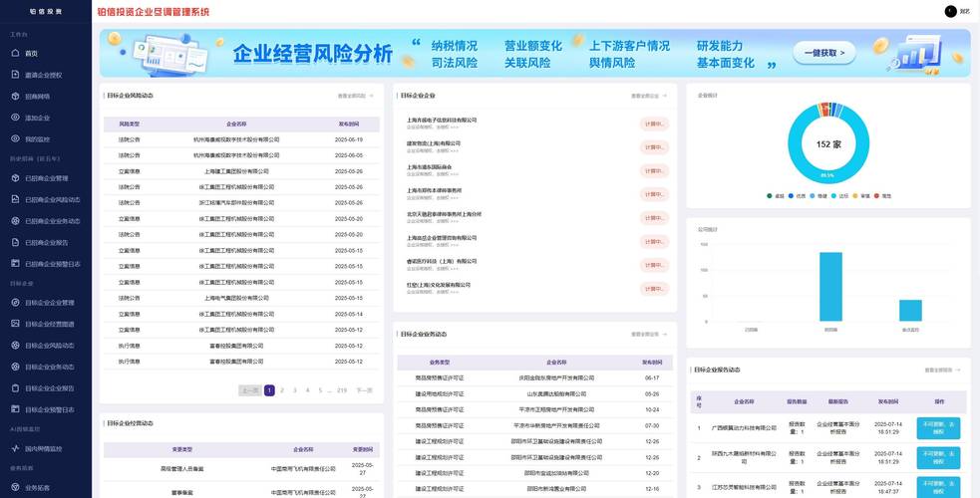Viewport: 980px width, 498px height.
Task: Click the dark green legend dot
Action: 770,196
